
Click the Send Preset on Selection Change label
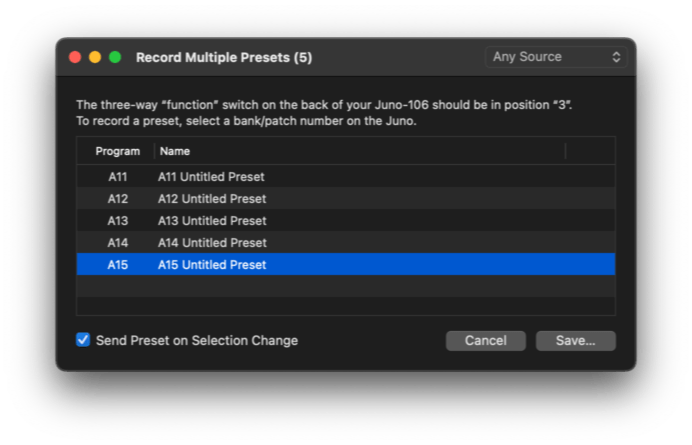tap(197, 340)
